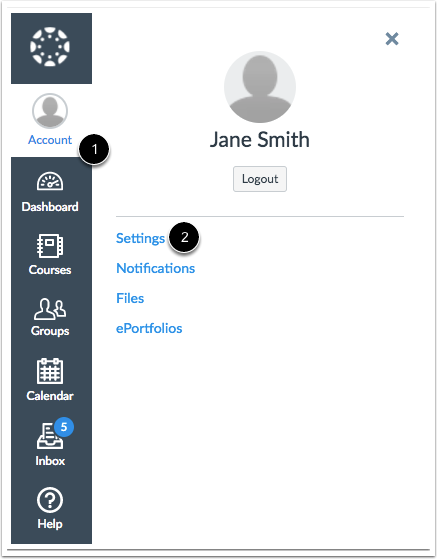Open the Account avatar icon in sidebar
437x559 pixels.
click(50, 111)
